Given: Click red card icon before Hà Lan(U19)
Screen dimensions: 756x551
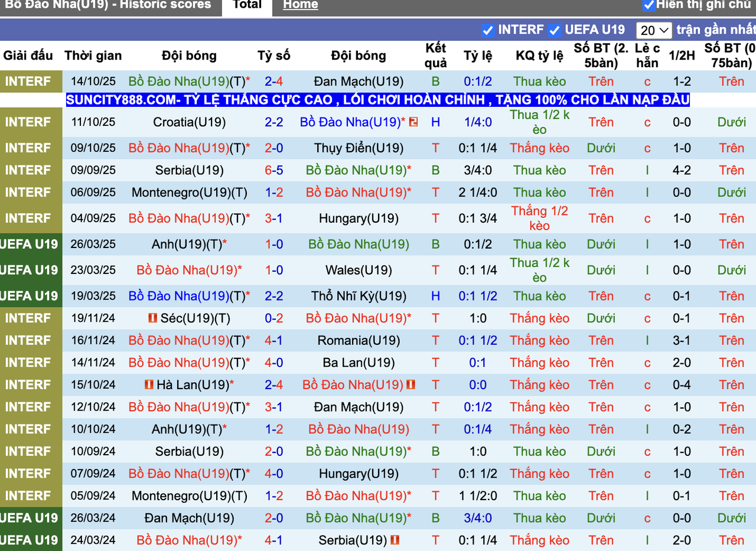Looking at the screenshot, I should point(149,385).
